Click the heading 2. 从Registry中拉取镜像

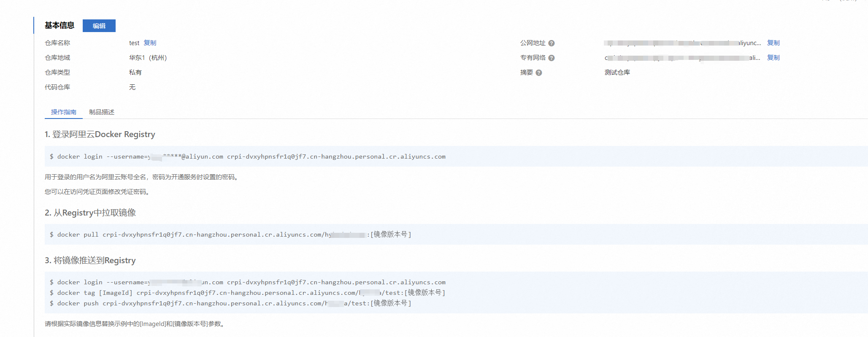90,213
